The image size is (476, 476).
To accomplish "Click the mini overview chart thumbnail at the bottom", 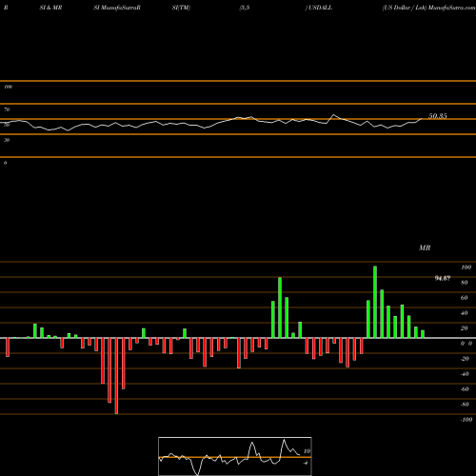I will click(x=235, y=456).
